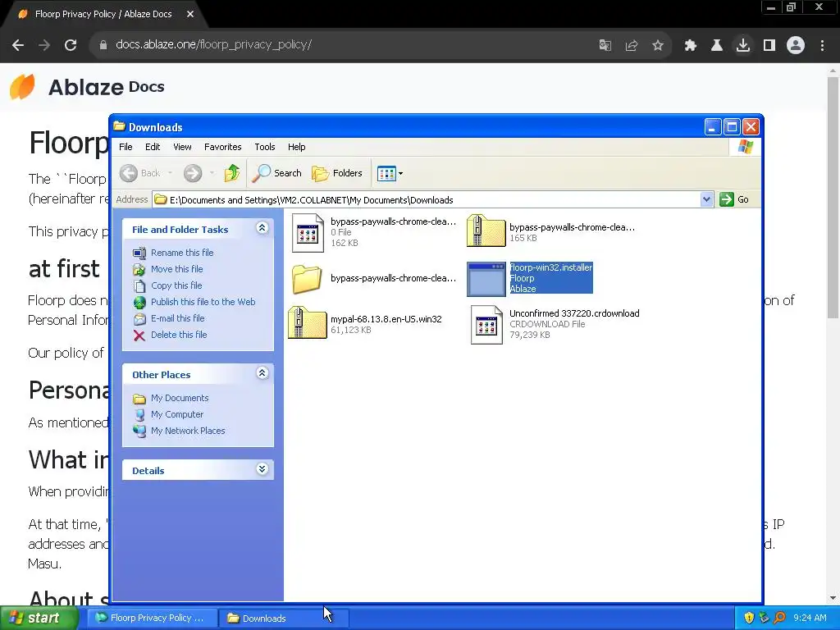Open the Favorites menu
840x630 pixels.
tap(223, 147)
